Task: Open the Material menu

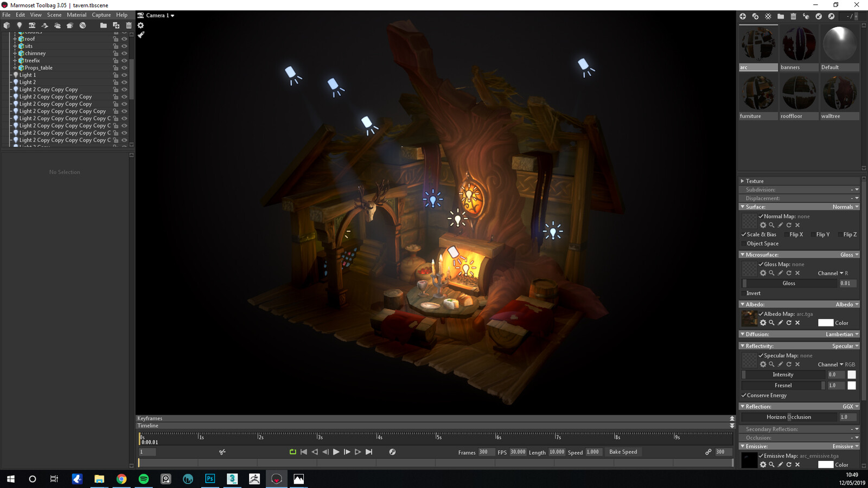Action: 76,15
